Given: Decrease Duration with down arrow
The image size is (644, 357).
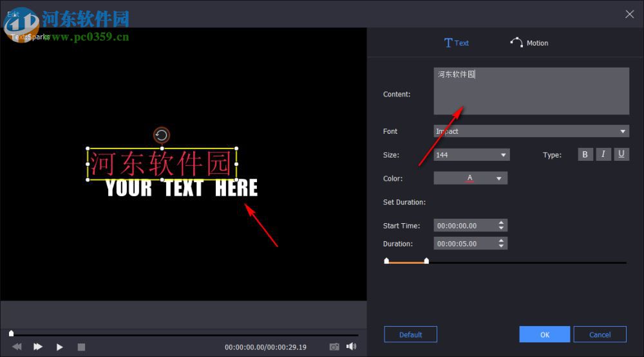Looking at the screenshot, I should (x=501, y=246).
